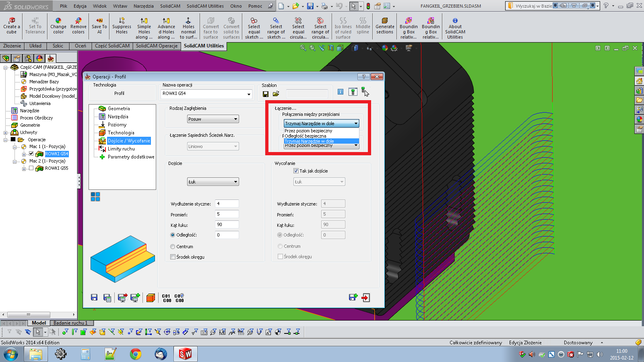Select Poziomy in the dialog tree
The height and width of the screenshot is (362, 644).
click(117, 125)
